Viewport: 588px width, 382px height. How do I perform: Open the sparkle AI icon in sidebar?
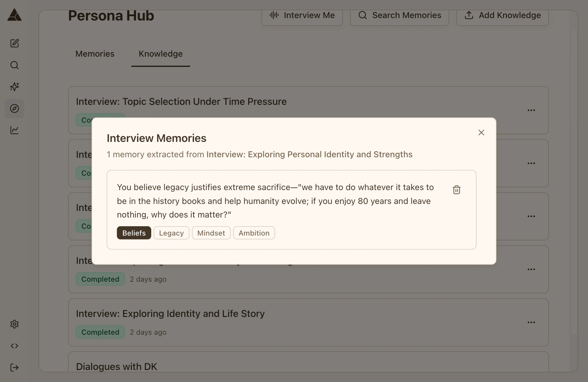click(x=14, y=87)
